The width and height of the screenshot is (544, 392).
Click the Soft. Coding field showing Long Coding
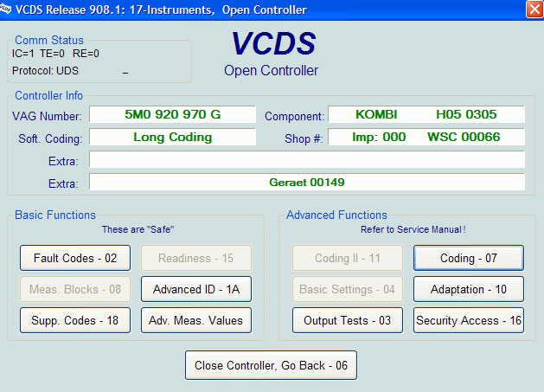(173, 138)
